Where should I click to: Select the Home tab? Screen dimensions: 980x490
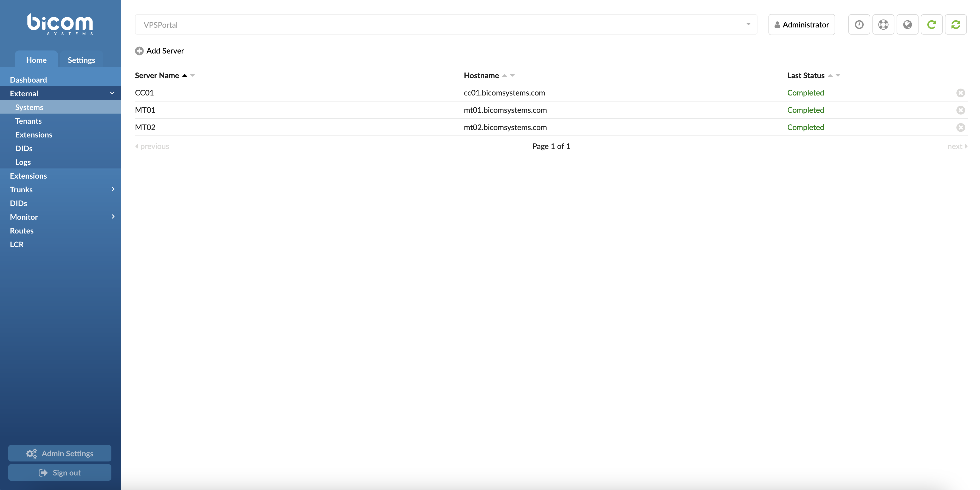(x=36, y=60)
